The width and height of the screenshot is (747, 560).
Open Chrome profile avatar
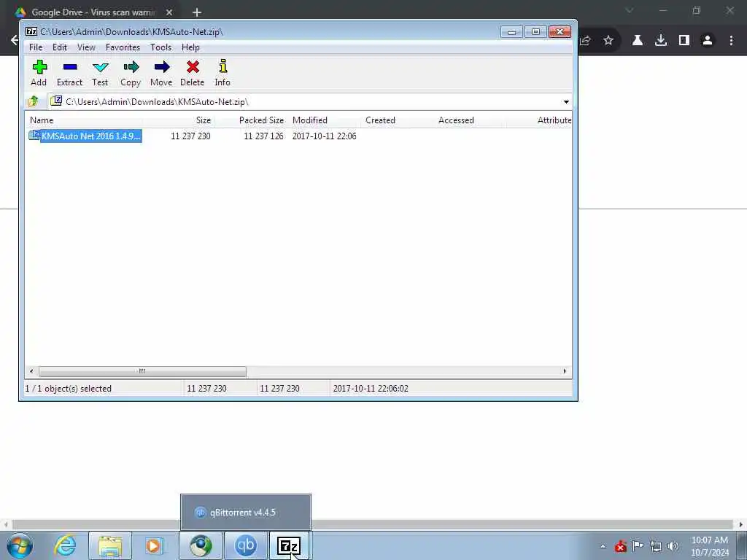point(708,41)
